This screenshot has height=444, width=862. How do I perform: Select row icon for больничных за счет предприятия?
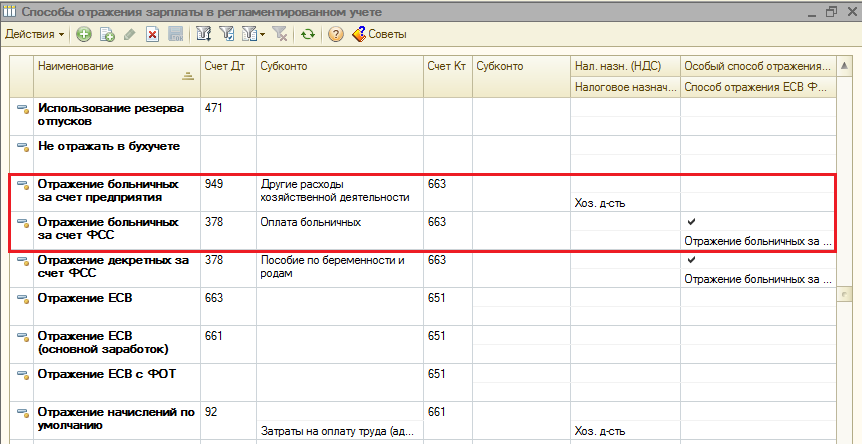coord(23,185)
